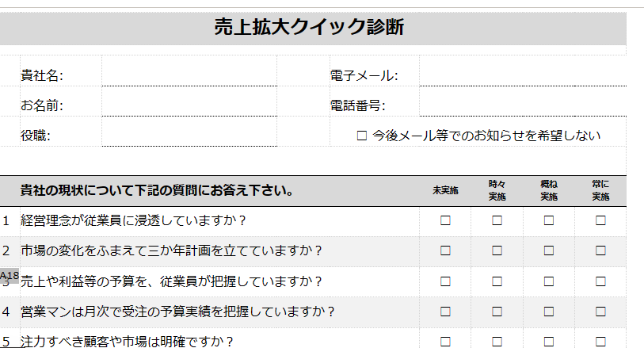Tick 未実施 for question 1
644x348 pixels.
coord(445,220)
